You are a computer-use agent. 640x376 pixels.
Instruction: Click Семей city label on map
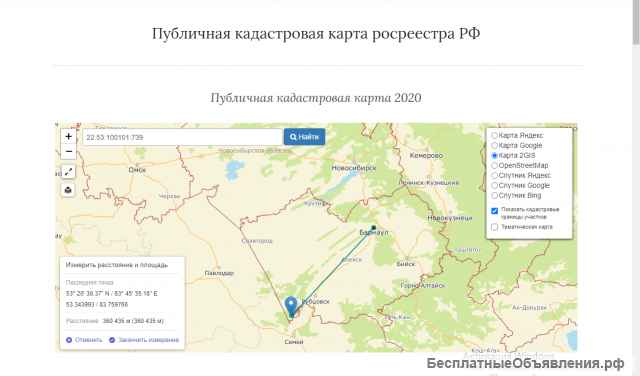pyautogui.click(x=294, y=342)
